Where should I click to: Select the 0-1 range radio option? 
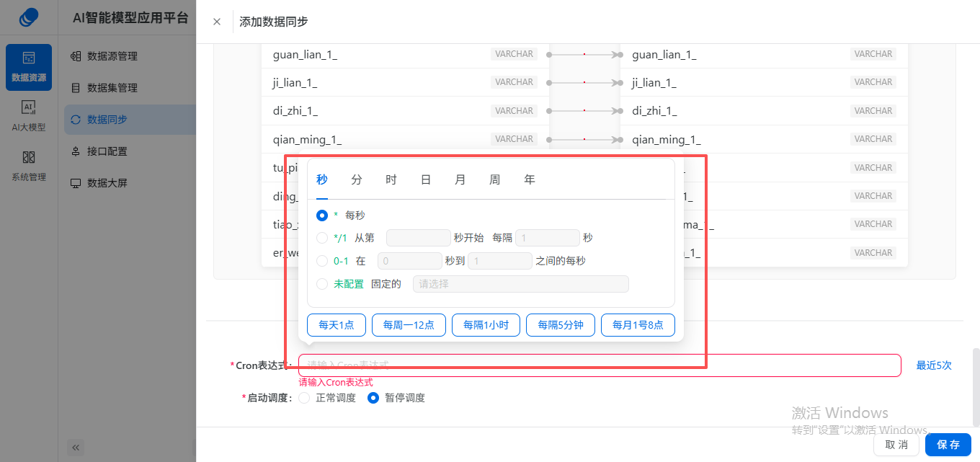(322, 261)
